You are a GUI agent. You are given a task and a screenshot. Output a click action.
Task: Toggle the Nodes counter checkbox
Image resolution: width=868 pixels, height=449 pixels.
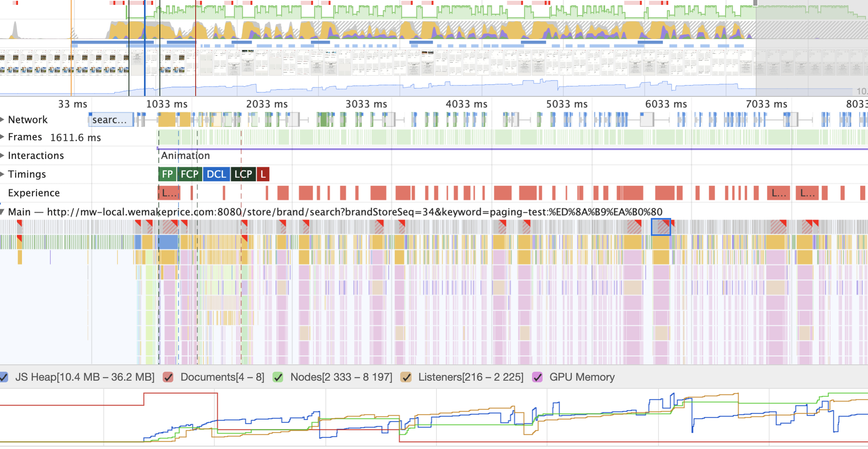coord(278,377)
